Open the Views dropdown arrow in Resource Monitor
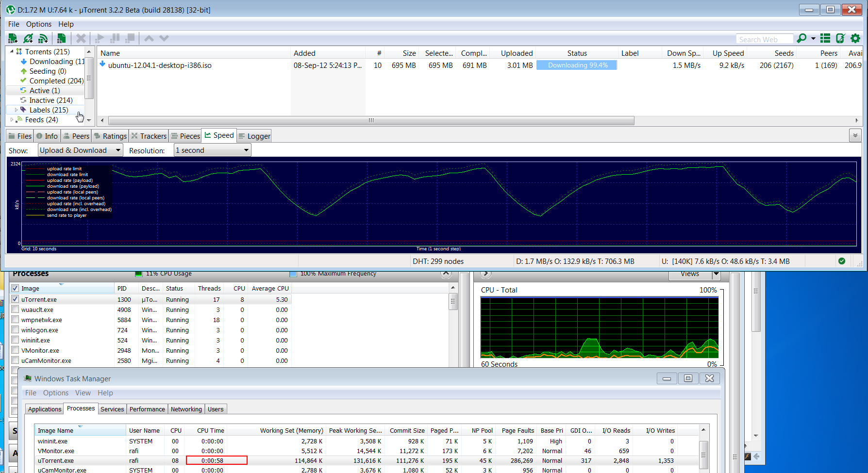 (x=716, y=275)
